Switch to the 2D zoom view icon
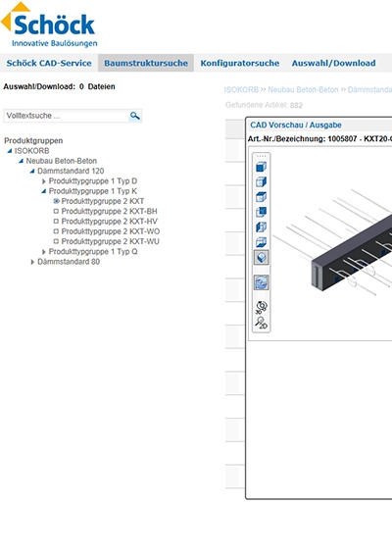The width and height of the screenshot is (392, 555). click(262, 323)
